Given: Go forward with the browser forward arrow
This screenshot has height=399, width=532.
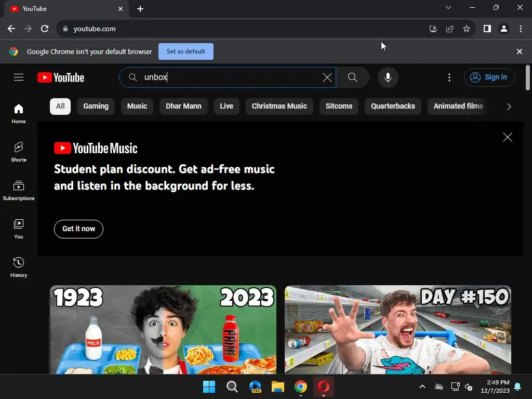Looking at the screenshot, I should [x=28, y=29].
